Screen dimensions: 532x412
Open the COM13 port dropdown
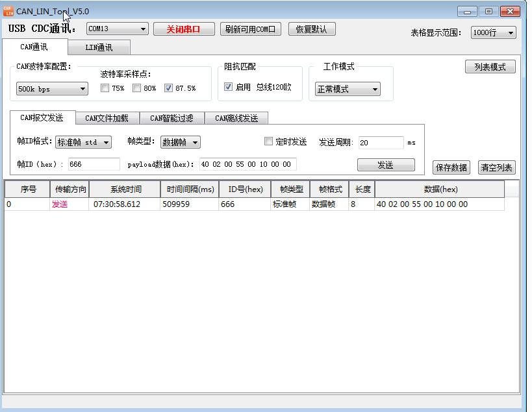118,29
